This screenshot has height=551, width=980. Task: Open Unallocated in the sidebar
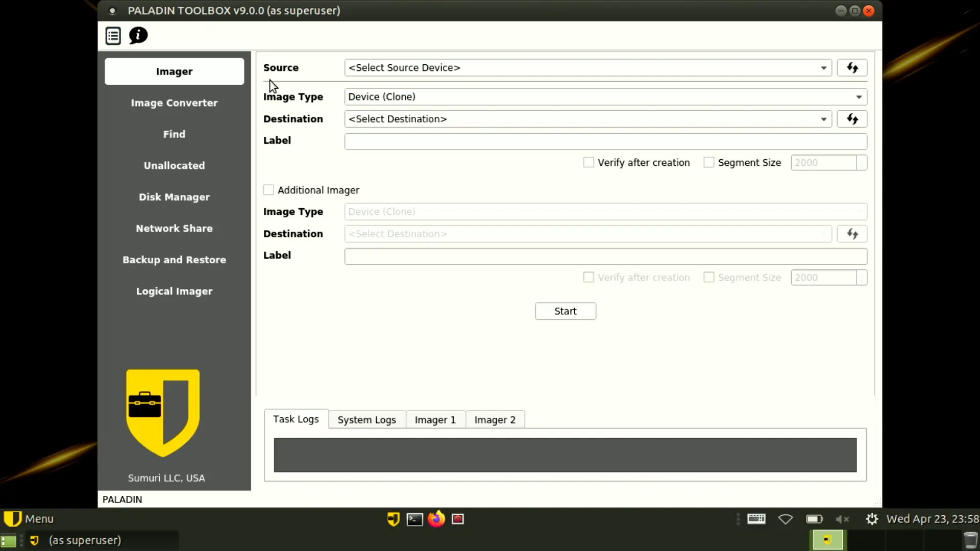[174, 166]
